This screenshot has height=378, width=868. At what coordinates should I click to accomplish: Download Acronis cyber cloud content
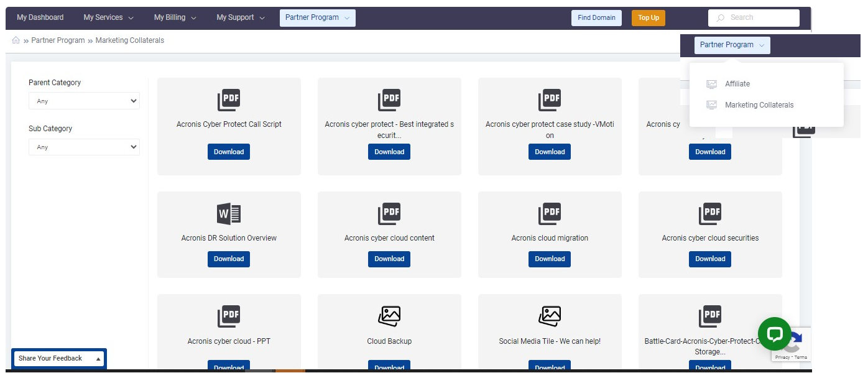tap(389, 259)
